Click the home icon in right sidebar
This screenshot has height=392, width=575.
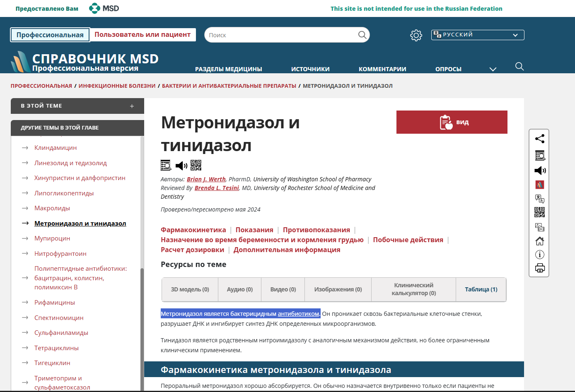point(539,241)
